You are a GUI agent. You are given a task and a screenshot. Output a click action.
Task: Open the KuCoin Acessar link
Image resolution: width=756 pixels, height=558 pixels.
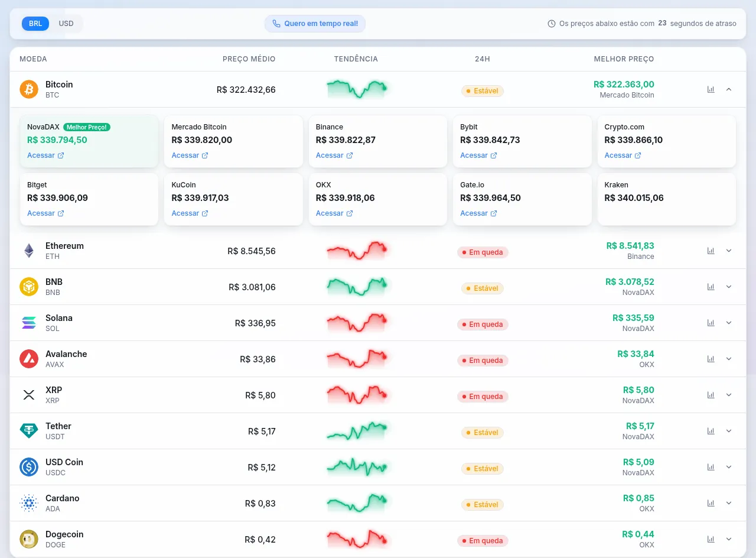pyautogui.click(x=190, y=213)
